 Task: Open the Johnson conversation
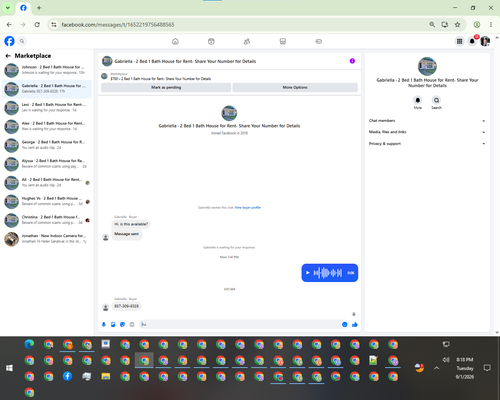tap(47, 70)
